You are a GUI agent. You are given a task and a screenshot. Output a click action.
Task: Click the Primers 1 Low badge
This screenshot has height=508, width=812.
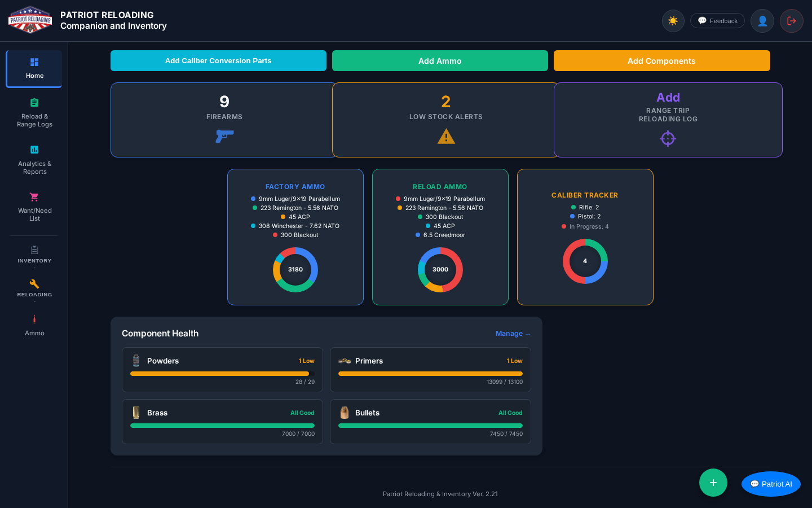coord(515,361)
